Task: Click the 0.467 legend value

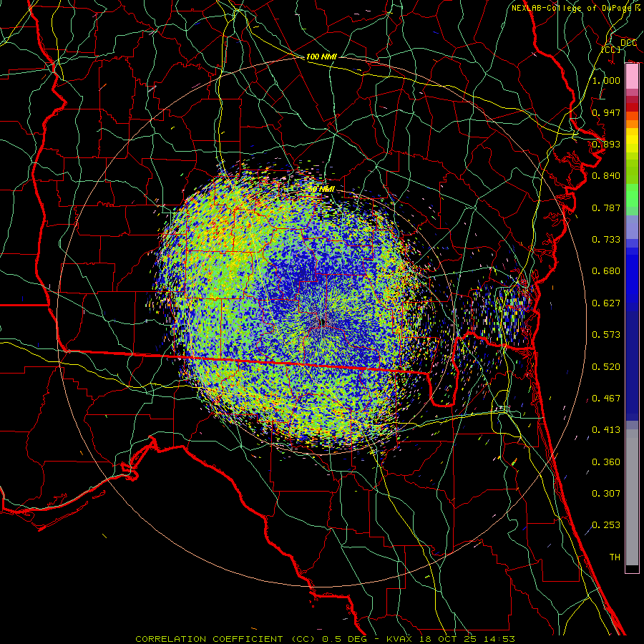Action: (x=606, y=399)
